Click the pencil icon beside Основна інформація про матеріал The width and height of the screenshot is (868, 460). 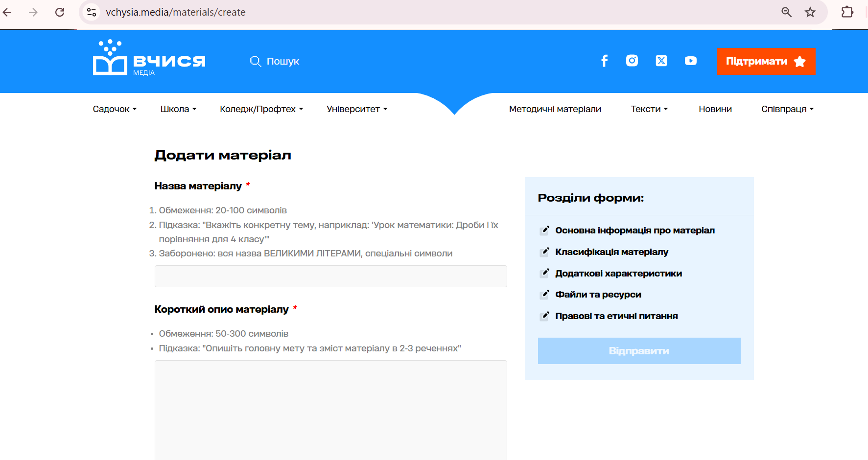pos(544,230)
